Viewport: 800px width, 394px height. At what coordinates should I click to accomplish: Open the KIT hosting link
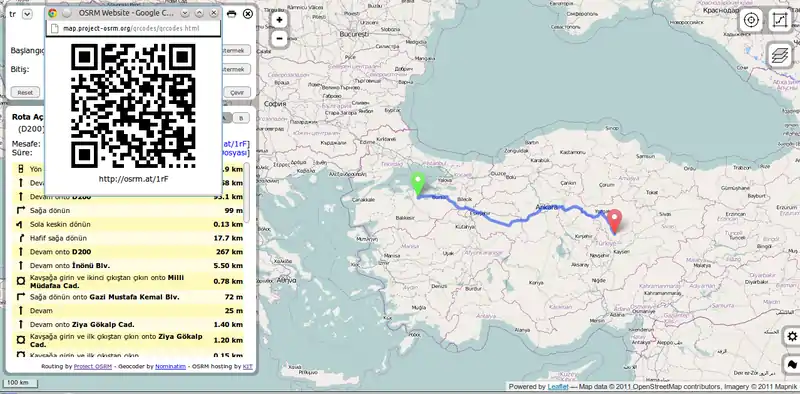click(x=247, y=366)
